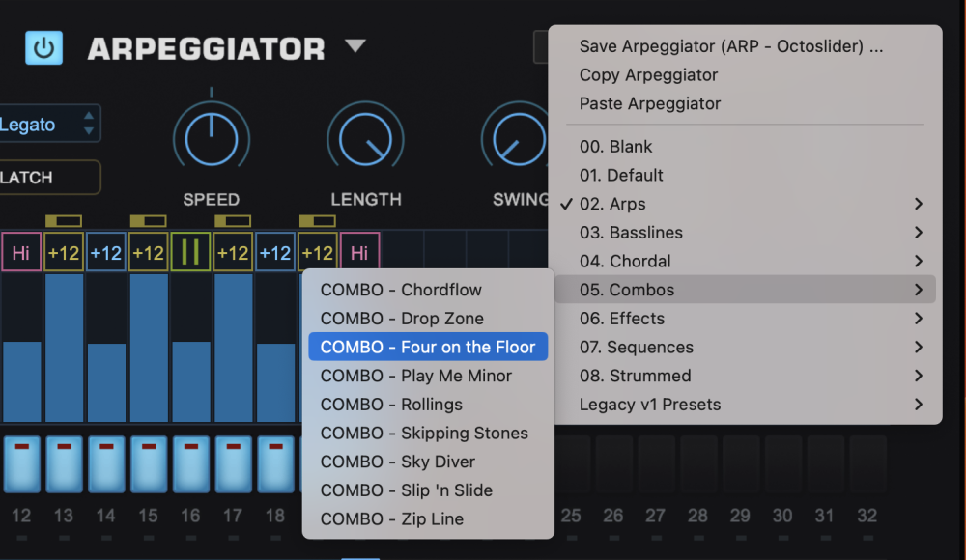Toggle the Arpeggiator power button
The image size is (966, 560).
click(43, 47)
